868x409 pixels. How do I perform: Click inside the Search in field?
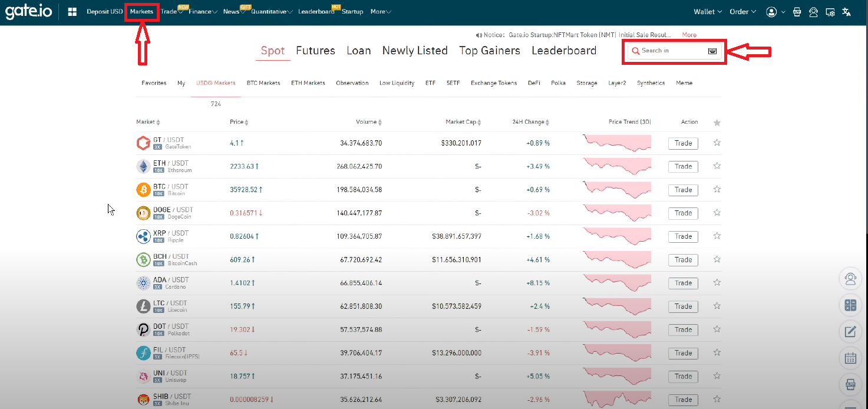point(674,51)
